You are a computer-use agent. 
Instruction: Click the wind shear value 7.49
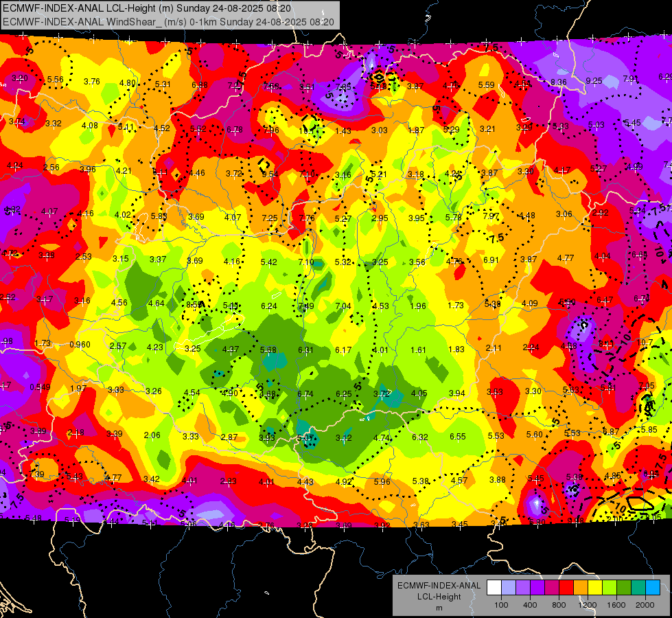[x=305, y=306]
